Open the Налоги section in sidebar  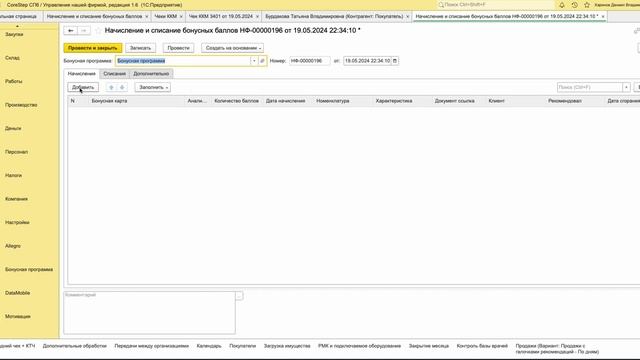(13, 175)
